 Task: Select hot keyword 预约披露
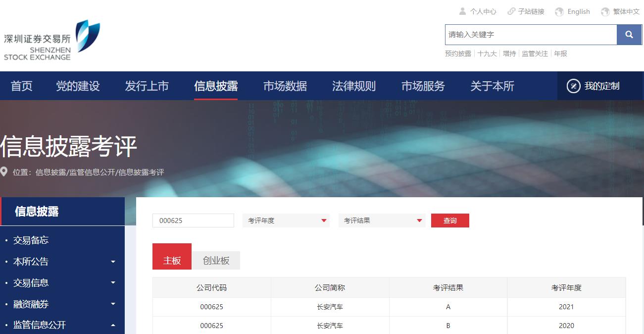coord(458,54)
